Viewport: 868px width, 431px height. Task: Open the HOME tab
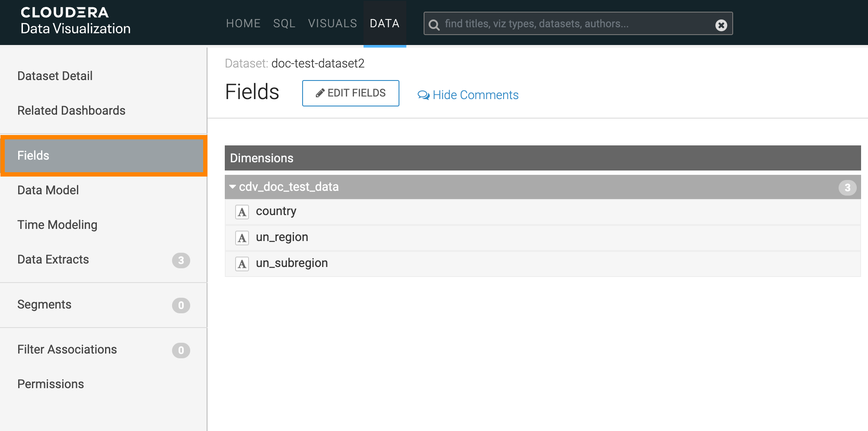243,23
